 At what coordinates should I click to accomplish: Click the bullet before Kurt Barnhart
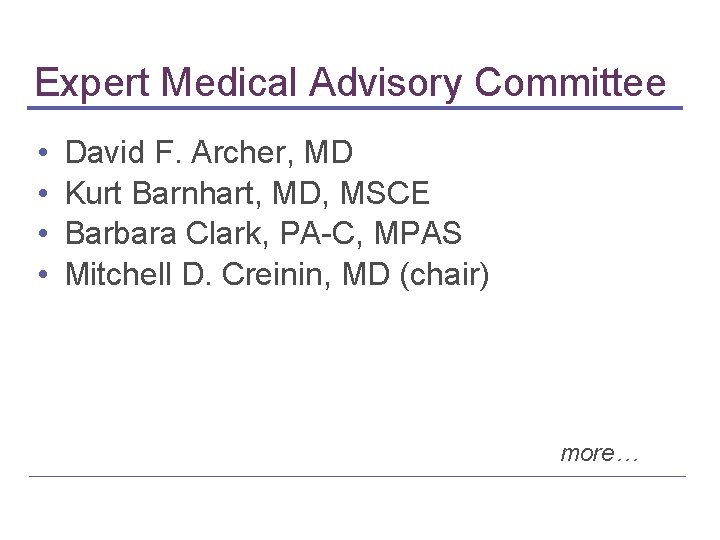click(x=37, y=194)
